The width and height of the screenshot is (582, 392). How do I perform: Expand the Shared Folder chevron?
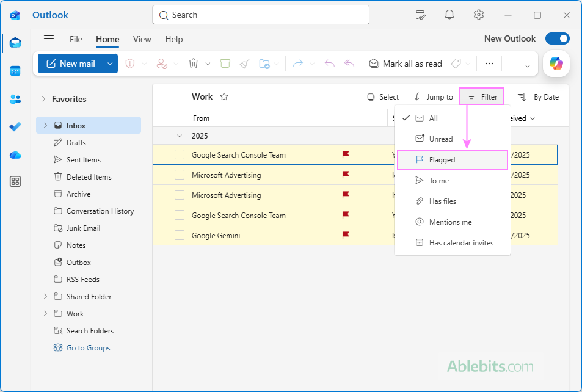click(x=46, y=296)
